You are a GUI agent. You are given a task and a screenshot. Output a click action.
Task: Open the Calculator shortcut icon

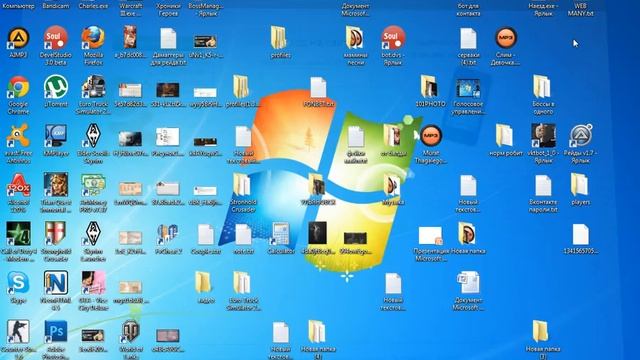coord(281,234)
